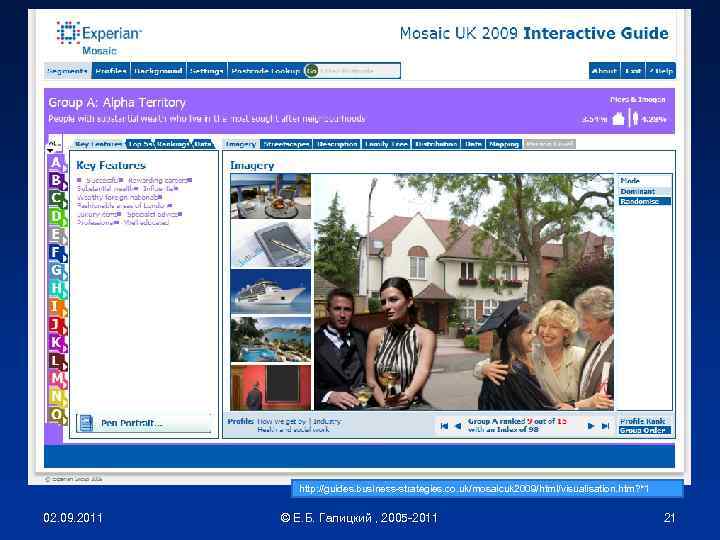Open the Profiles tab

pos(111,71)
